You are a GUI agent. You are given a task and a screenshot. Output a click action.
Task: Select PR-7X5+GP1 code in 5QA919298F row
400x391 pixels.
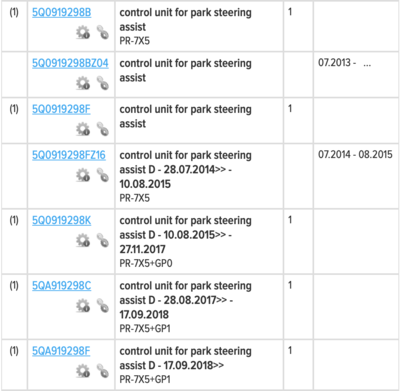(145, 379)
